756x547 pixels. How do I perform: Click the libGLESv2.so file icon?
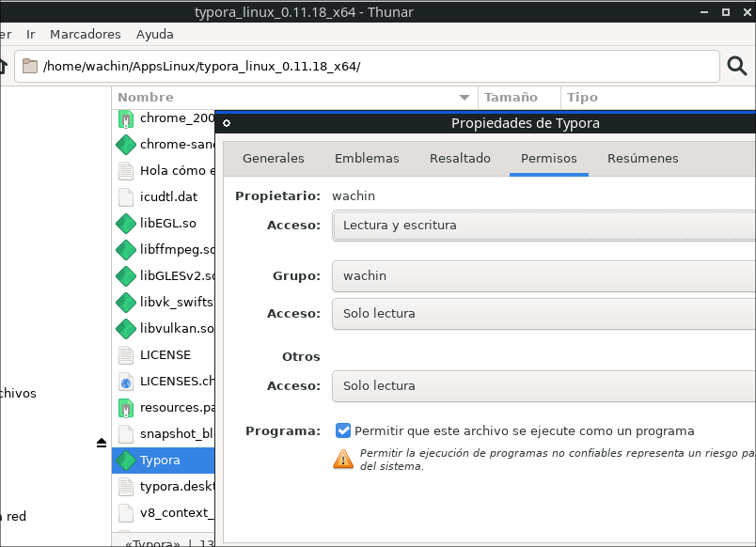pos(126,276)
